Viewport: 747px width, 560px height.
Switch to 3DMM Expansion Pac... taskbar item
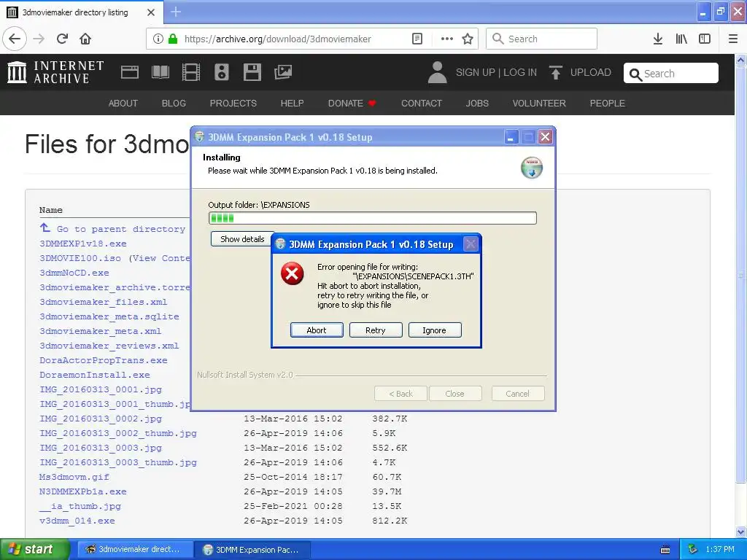[x=253, y=550]
